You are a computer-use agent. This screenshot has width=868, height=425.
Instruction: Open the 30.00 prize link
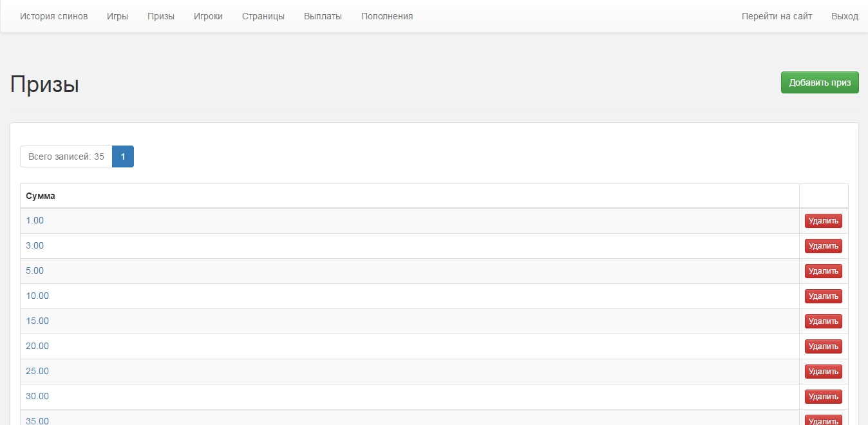(x=37, y=396)
